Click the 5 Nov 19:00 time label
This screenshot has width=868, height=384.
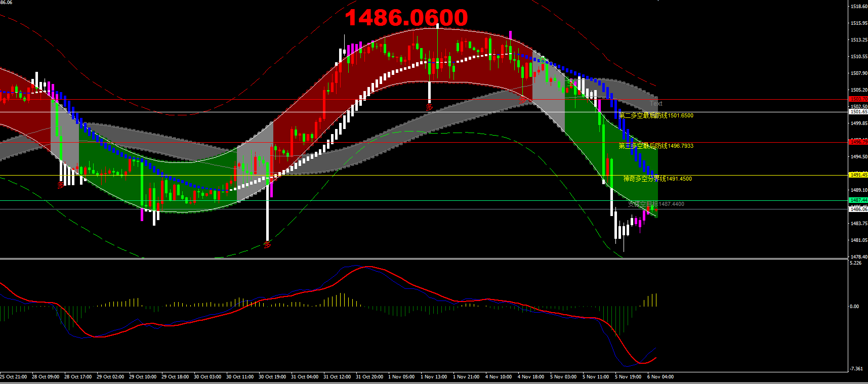click(628, 377)
